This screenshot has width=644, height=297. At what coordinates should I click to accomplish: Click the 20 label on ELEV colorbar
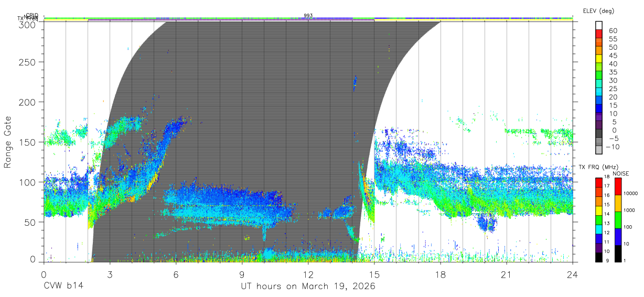(x=613, y=97)
